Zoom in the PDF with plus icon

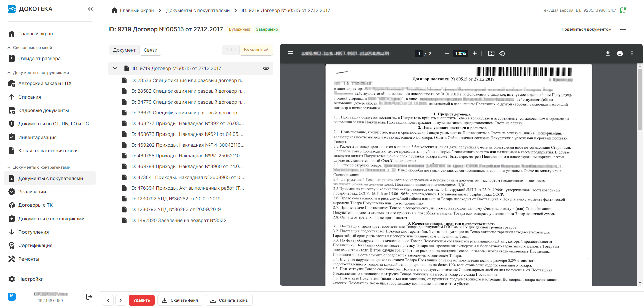coord(475,53)
